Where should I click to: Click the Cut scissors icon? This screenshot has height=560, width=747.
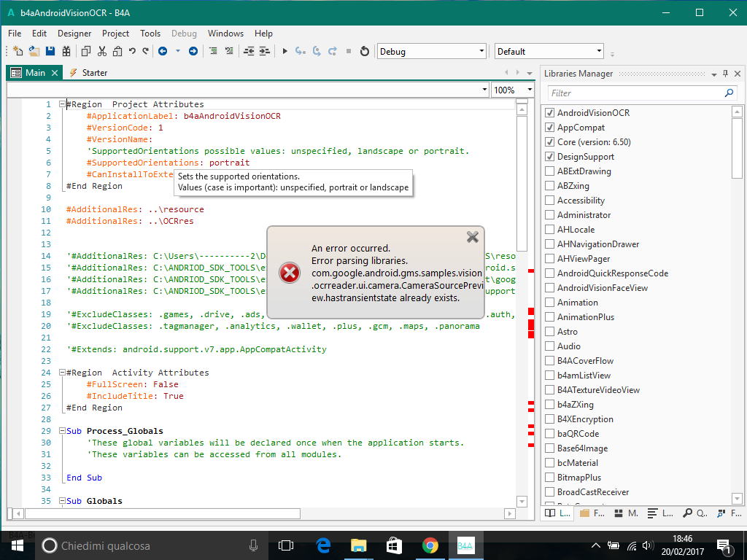(102, 51)
